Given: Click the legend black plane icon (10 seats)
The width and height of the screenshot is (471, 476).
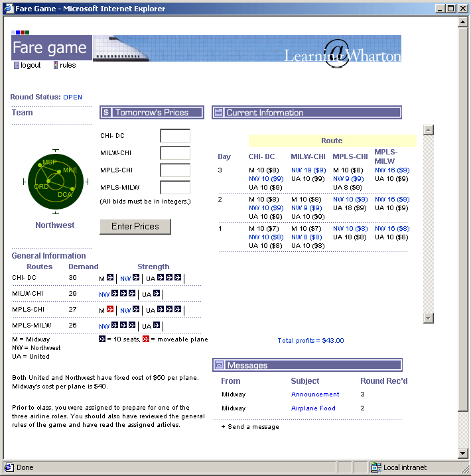Looking at the screenshot, I should pyautogui.click(x=102, y=339).
